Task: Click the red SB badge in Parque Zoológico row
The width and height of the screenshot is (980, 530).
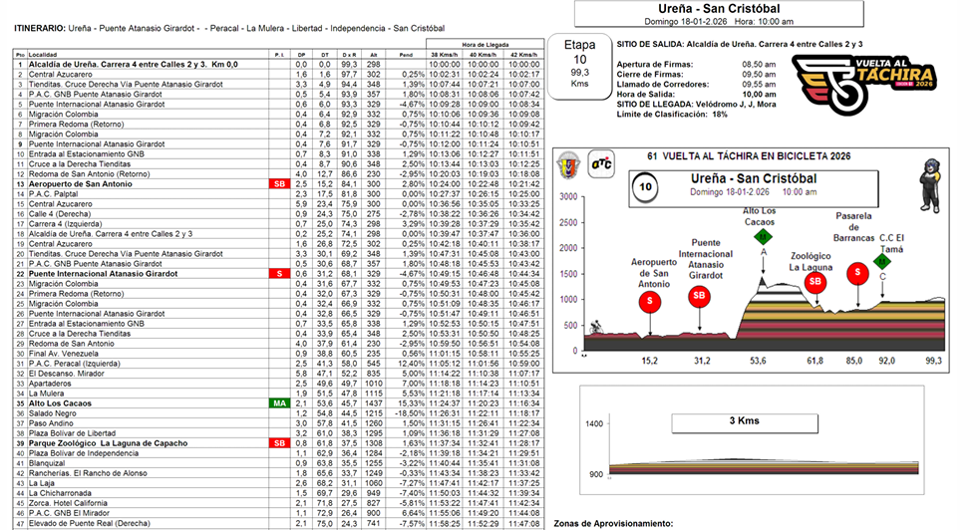Action: tap(277, 443)
